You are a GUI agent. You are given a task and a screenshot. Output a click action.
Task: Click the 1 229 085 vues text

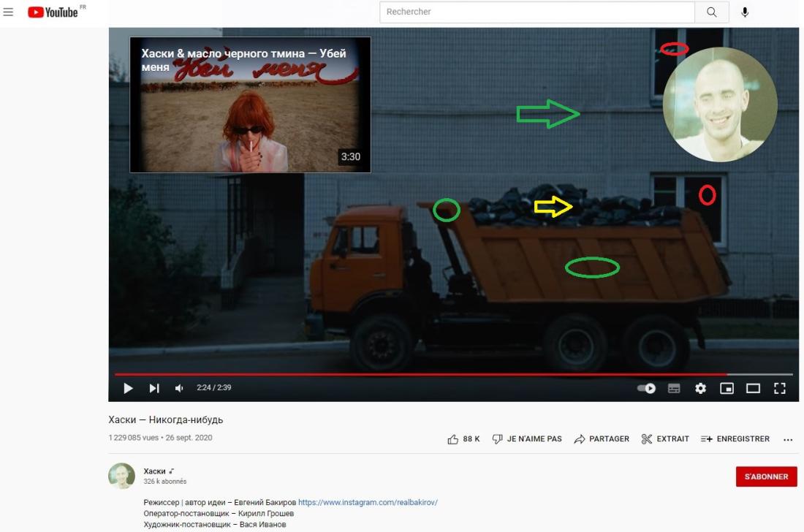point(133,438)
